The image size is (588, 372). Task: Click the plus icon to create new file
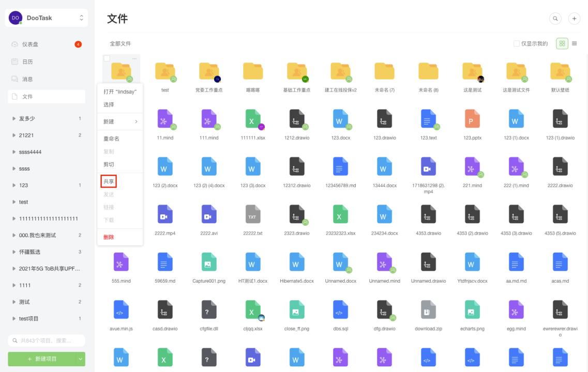coord(574,18)
